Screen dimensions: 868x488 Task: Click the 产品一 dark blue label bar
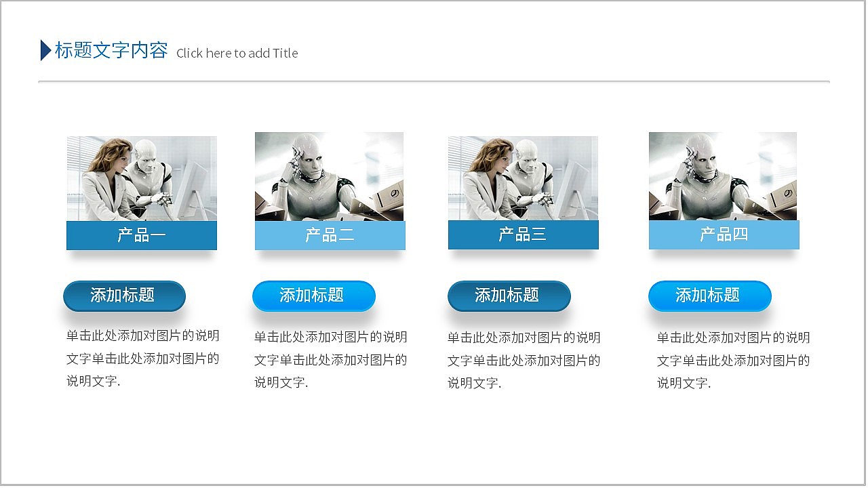(142, 235)
